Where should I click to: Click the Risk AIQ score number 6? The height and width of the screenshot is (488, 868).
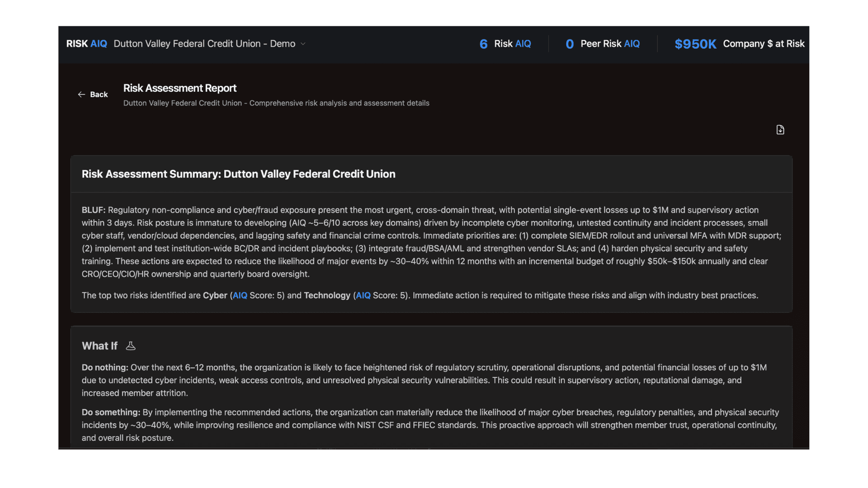483,44
